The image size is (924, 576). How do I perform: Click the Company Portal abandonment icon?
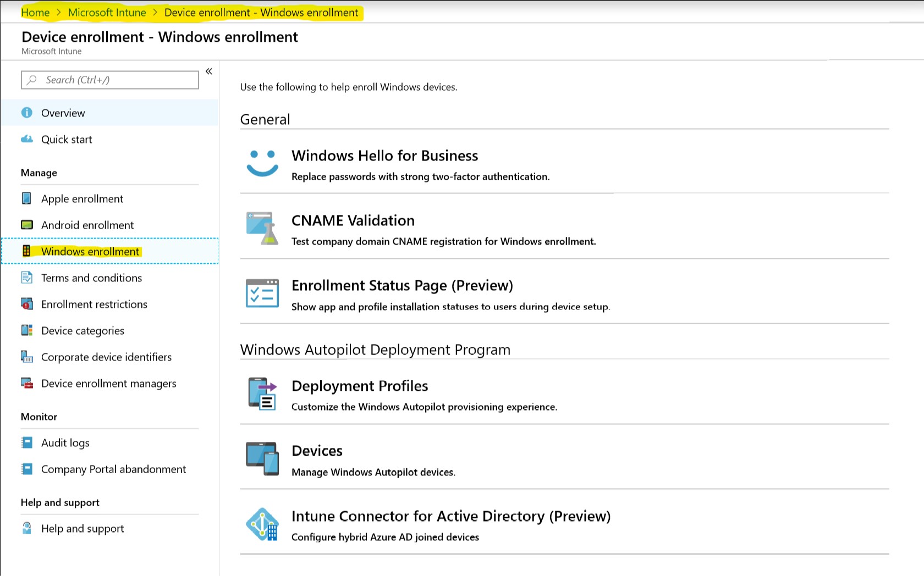pyautogui.click(x=26, y=469)
